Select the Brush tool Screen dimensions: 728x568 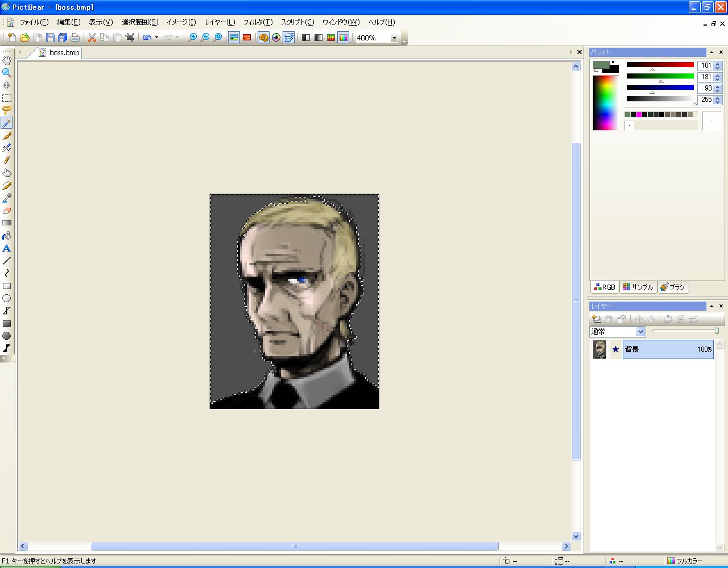(x=7, y=135)
